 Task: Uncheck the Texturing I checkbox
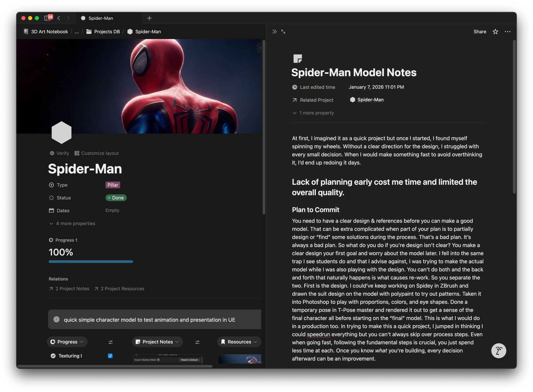coord(110,356)
